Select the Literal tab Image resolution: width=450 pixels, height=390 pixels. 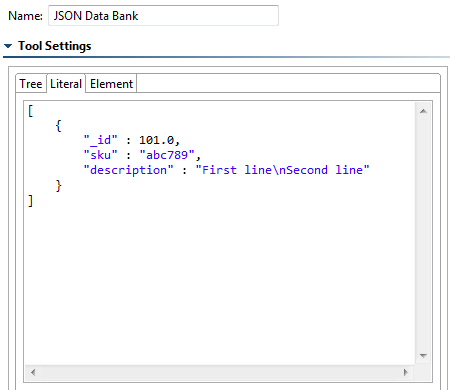pyautogui.click(x=66, y=84)
